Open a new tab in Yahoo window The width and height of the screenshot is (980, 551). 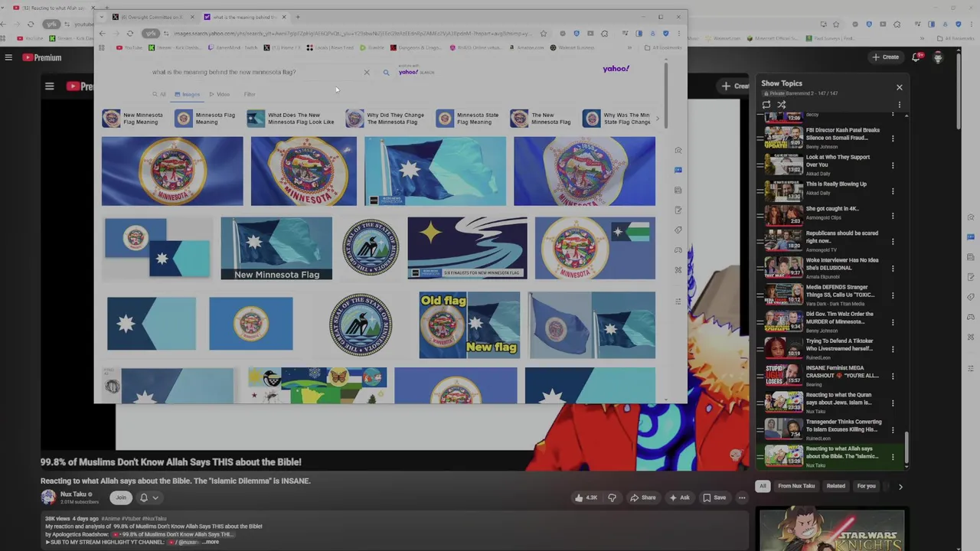tap(298, 17)
